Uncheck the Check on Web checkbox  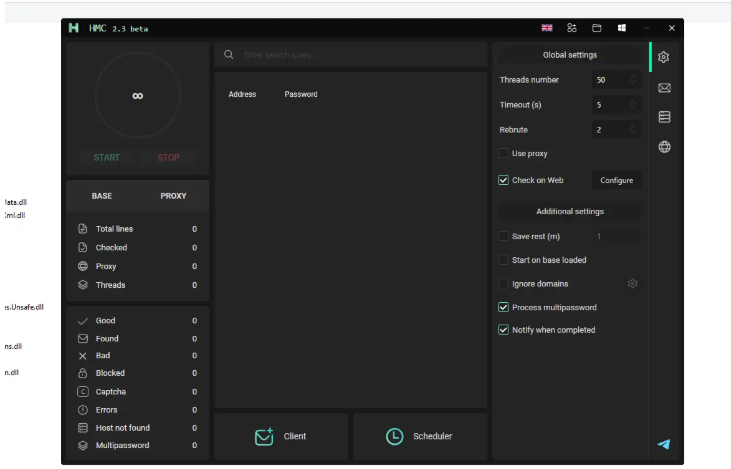[503, 180]
